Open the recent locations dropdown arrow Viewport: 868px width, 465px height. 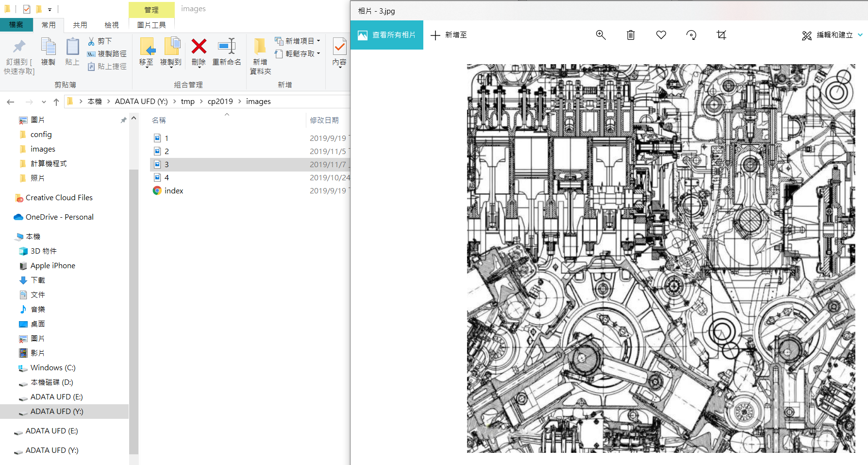point(44,102)
